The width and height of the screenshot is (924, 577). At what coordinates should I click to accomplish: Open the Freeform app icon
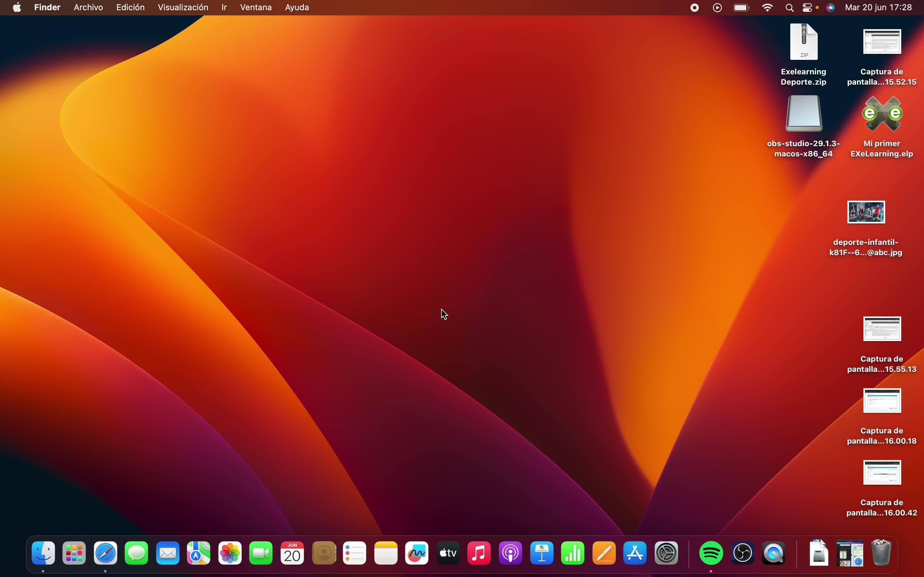click(x=416, y=553)
